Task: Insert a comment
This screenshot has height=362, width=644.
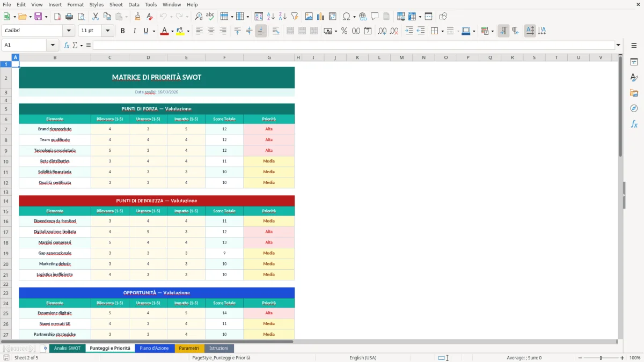Action: (375, 17)
